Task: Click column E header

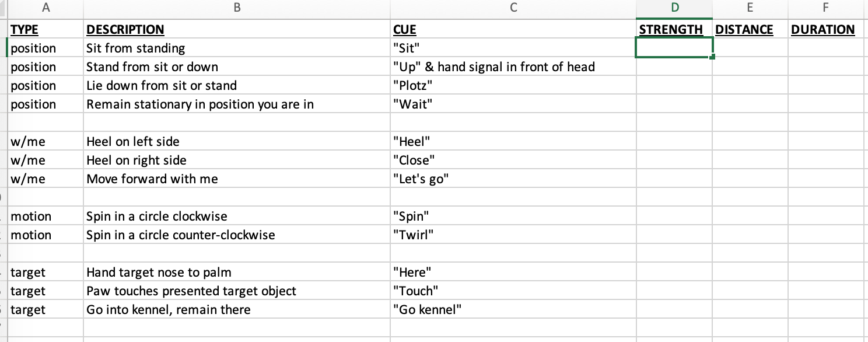Action: (x=750, y=8)
